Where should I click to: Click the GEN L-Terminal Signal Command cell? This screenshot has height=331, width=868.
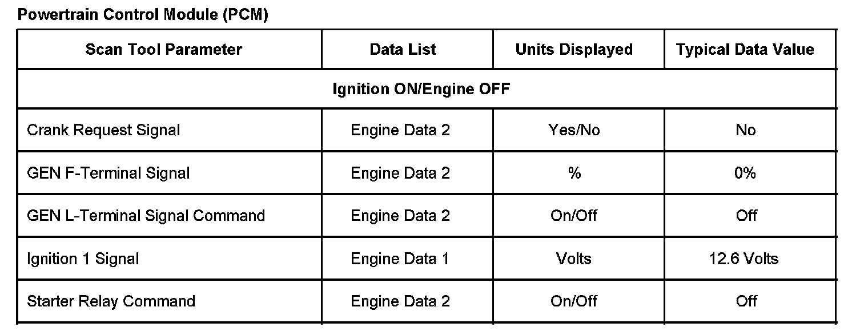pyautogui.click(x=146, y=216)
